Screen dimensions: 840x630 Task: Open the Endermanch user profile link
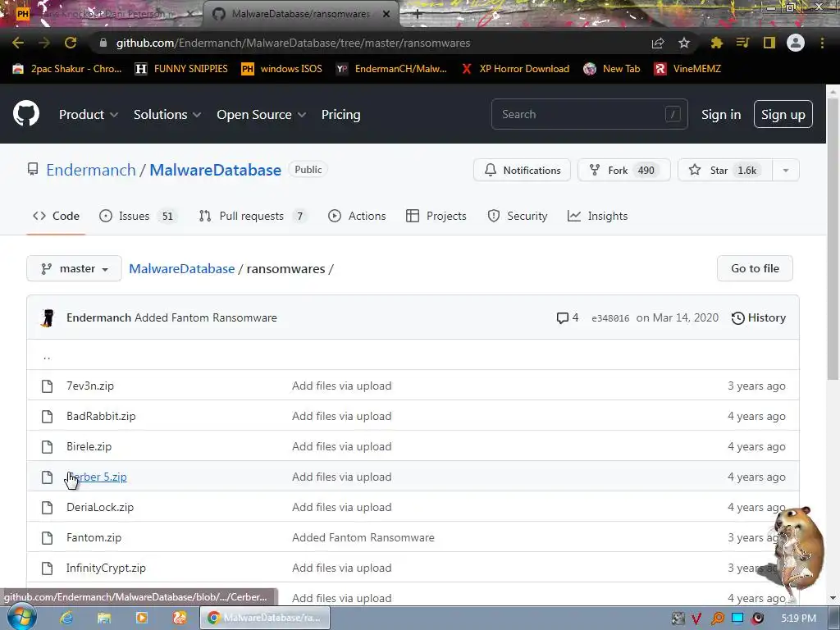pos(91,170)
